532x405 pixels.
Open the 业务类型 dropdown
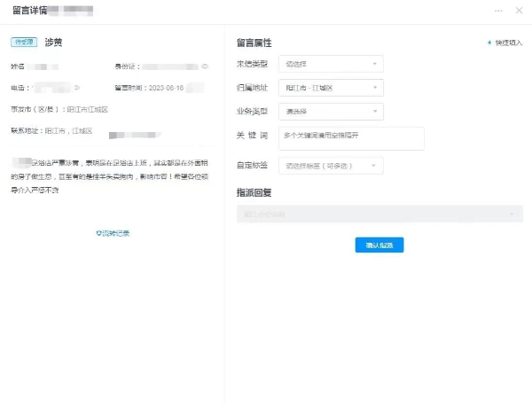[331, 112]
